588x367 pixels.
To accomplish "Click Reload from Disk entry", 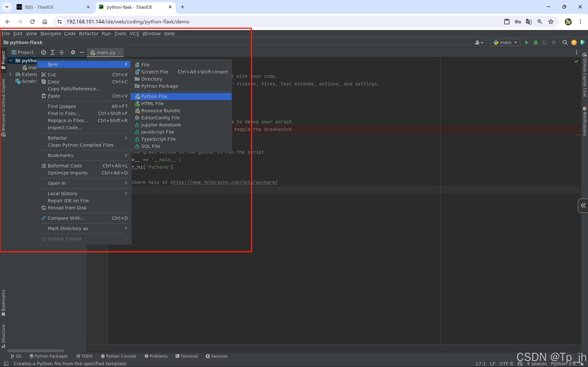I will pyautogui.click(x=84, y=208).
